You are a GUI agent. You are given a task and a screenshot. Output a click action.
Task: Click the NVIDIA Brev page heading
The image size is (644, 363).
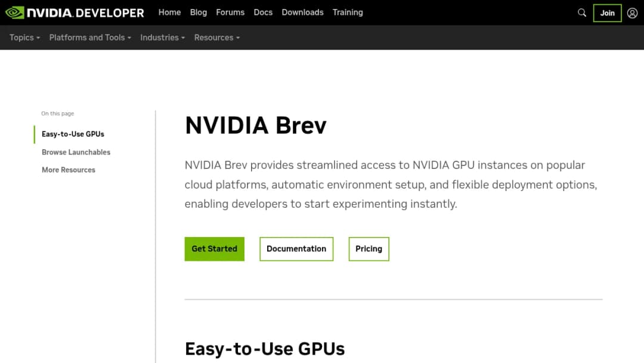coord(255,125)
